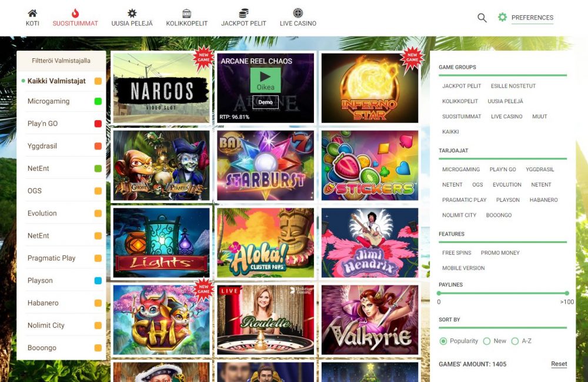Enable the Mobile Version feature filter
The image size is (588, 382).
pos(463,268)
